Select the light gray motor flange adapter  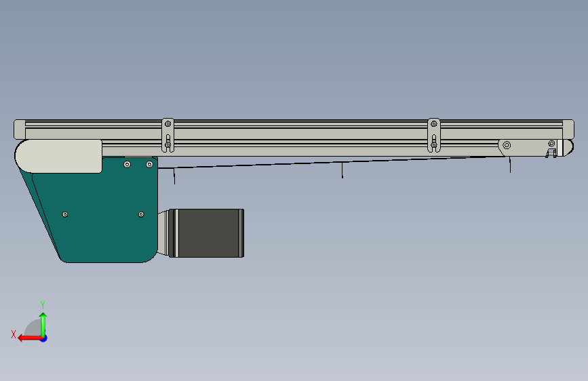163,233
